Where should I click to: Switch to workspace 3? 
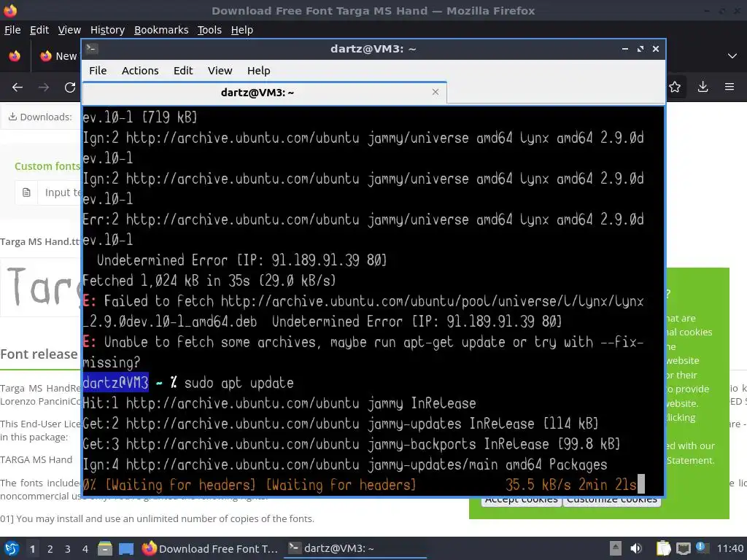click(68, 549)
